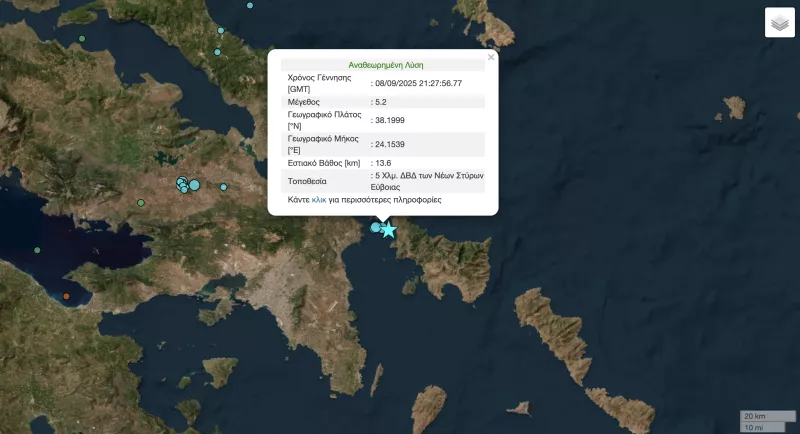Click the 'Αναθεωρημένη Λύση' popup header
Viewport: 800px width, 434px height.
pos(383,65)
